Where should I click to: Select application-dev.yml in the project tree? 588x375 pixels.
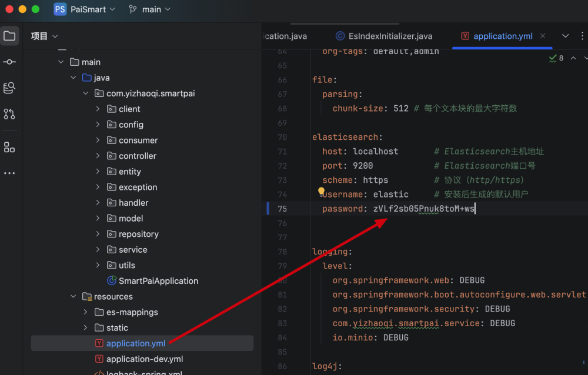coord(144,359)
